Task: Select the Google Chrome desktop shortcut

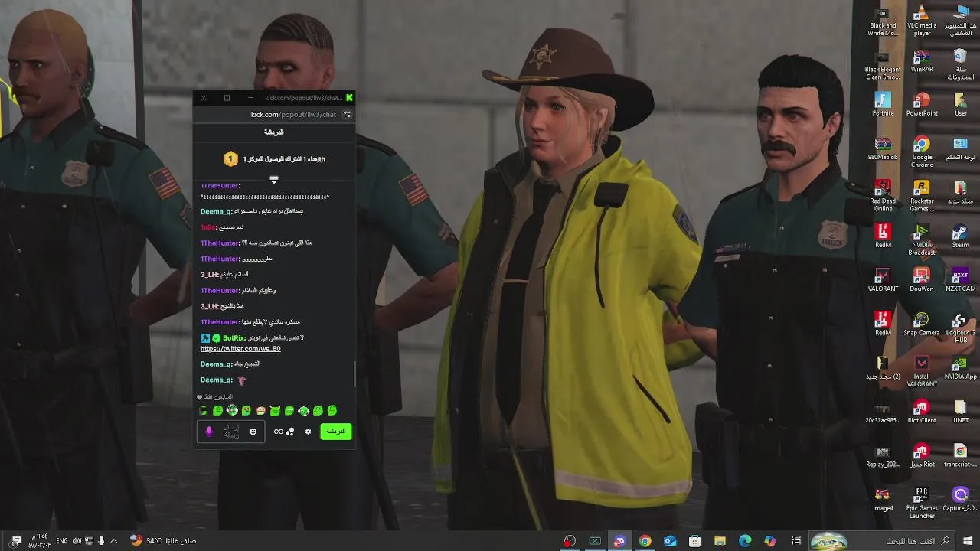Action: tap(922, 152)
